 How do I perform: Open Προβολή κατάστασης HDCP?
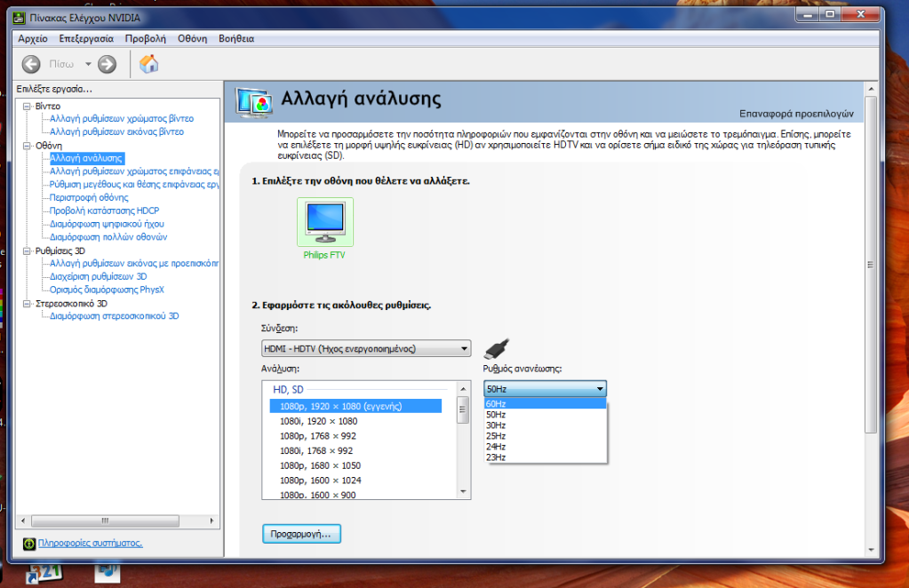click(x=104, y=211)
